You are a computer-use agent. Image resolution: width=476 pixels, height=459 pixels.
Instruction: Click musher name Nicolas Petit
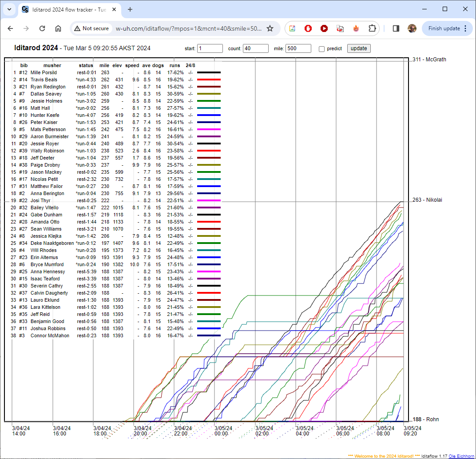[44, 179]
